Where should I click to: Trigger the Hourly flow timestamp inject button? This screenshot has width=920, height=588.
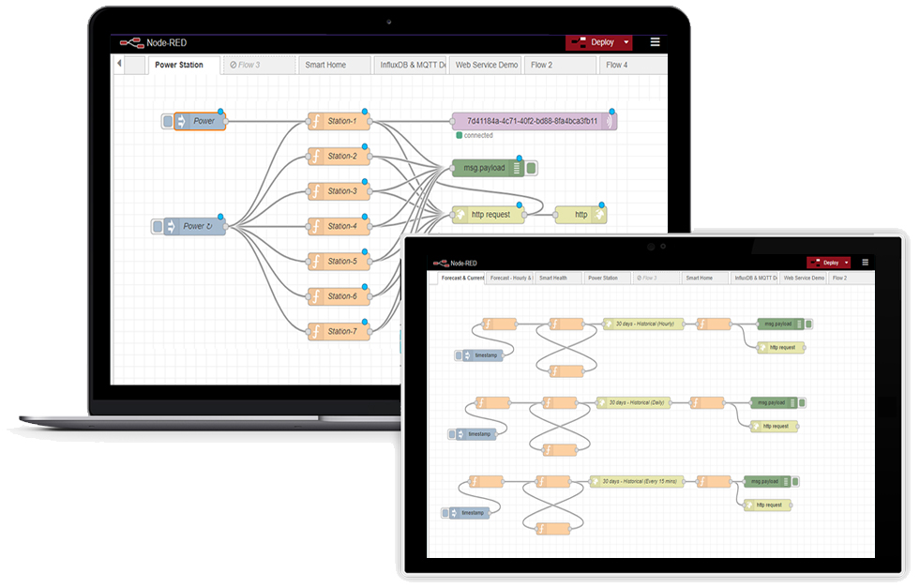[459, 355]
